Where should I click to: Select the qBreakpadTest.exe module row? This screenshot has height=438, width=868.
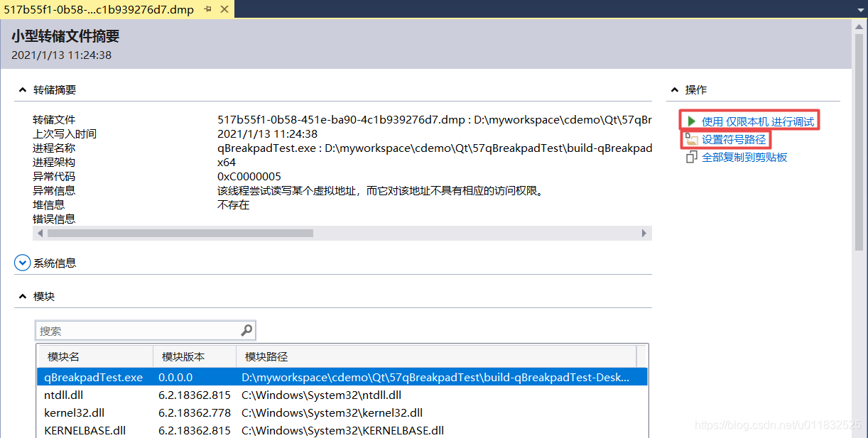coord(342,378)
